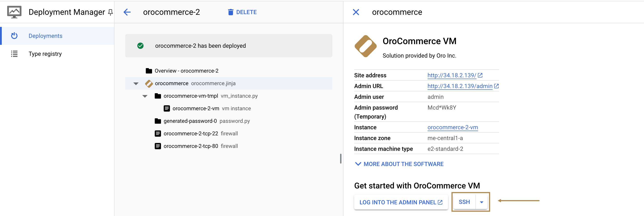This screenshot has width=644, height=216.
Task: Click the external link icon beside Admin URL
Action: 496,86
